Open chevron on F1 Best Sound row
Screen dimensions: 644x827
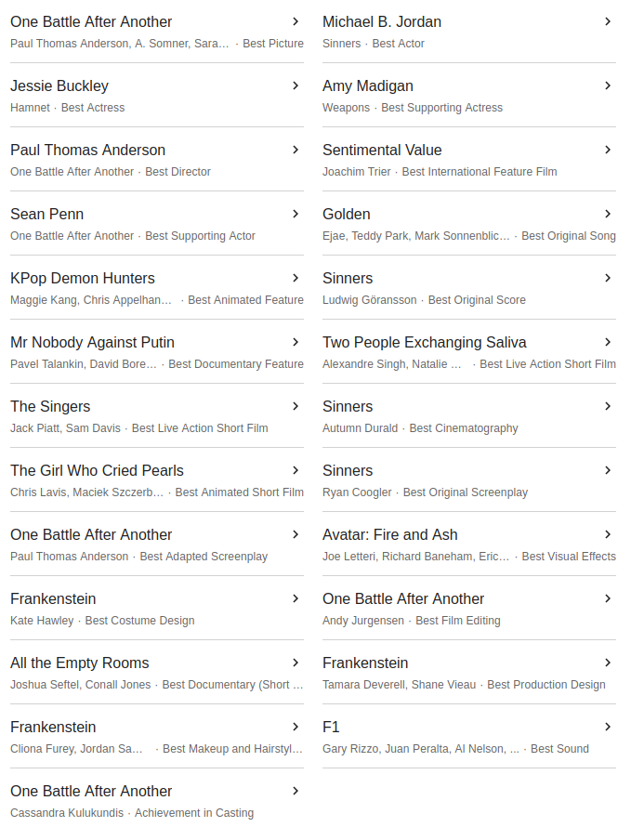608,727
